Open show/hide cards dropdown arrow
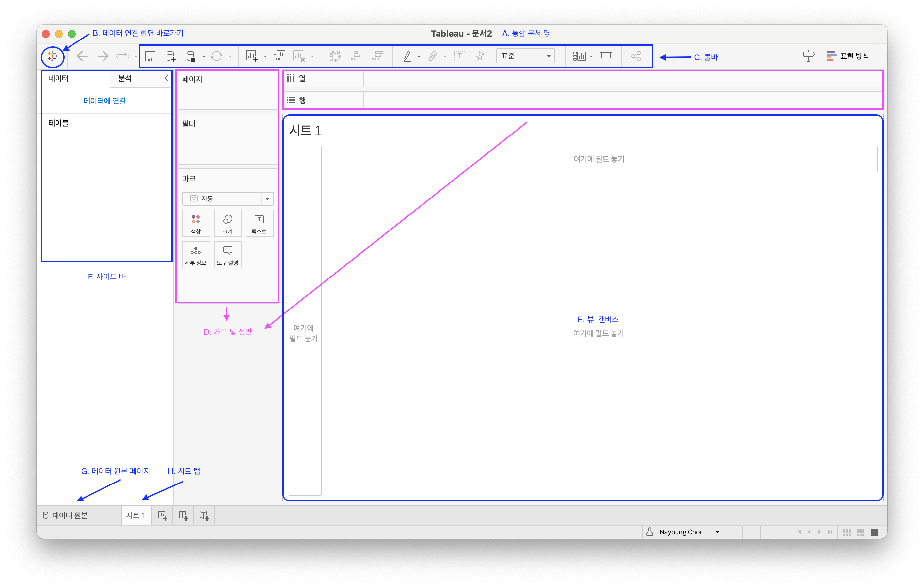 tap(591, 57)
